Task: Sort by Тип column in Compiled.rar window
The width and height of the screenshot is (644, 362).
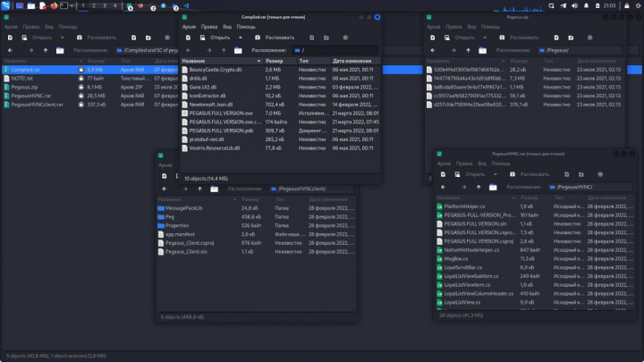Action: 313,61
